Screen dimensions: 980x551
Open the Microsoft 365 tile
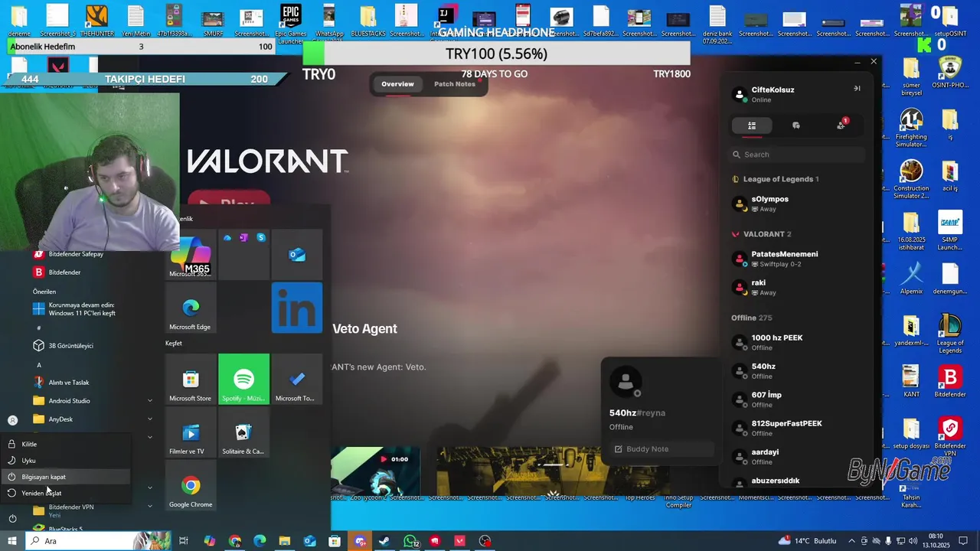191,255
